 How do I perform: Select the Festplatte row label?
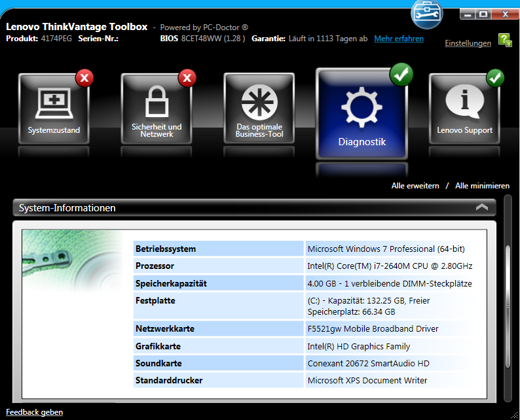pos(155,300)
